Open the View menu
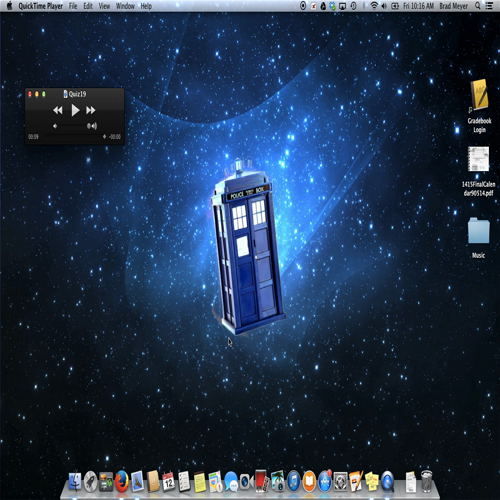 tap(104, 6)
